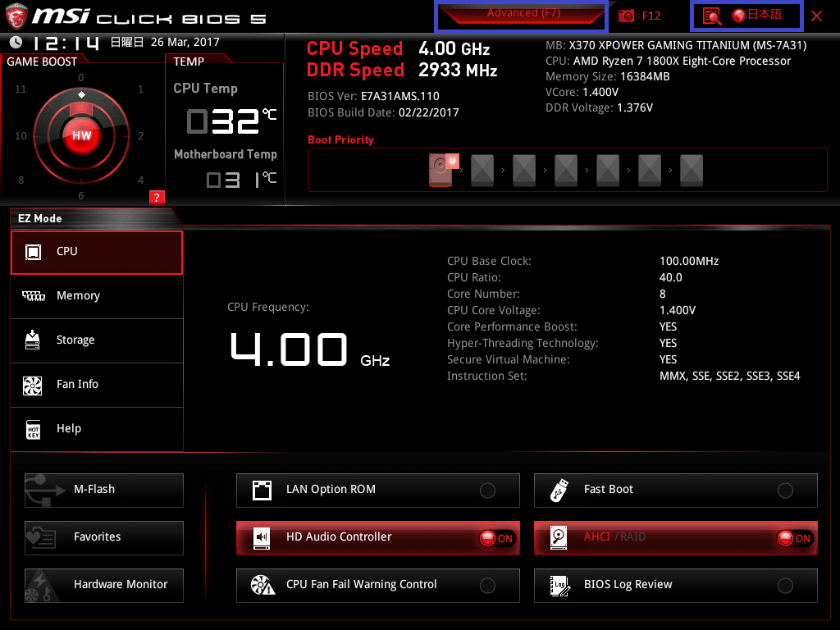Enable the LAN Option ROM toggle
The height and width of the screenshot is (630, 840).
(x=487, y=491)
